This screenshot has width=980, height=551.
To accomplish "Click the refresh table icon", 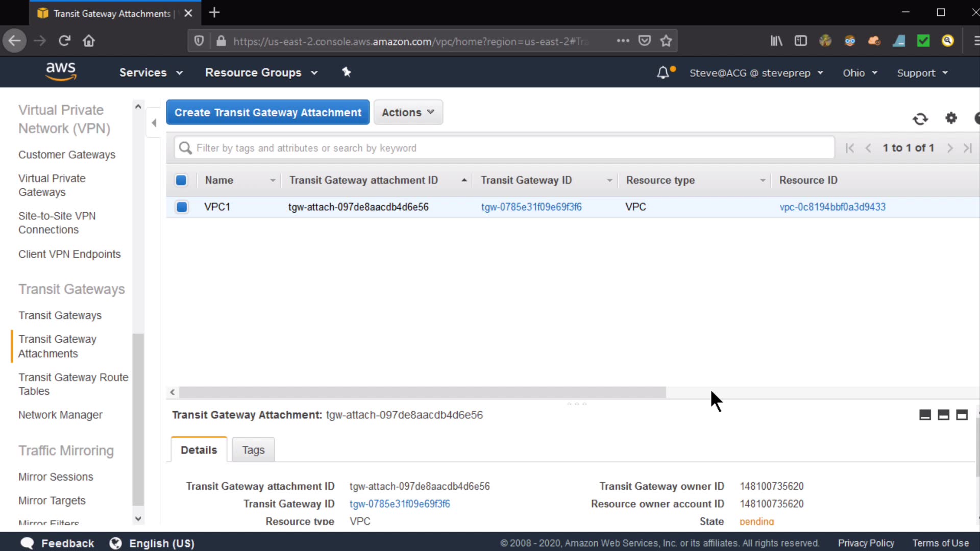I will pos(920,119).
